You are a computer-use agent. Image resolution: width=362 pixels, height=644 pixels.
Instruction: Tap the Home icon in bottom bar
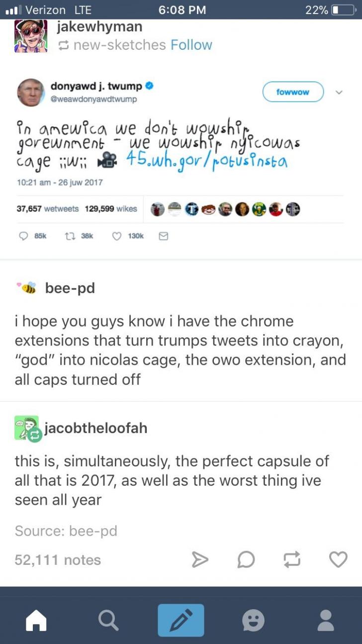pyautogui.click(x=36, y=620)
